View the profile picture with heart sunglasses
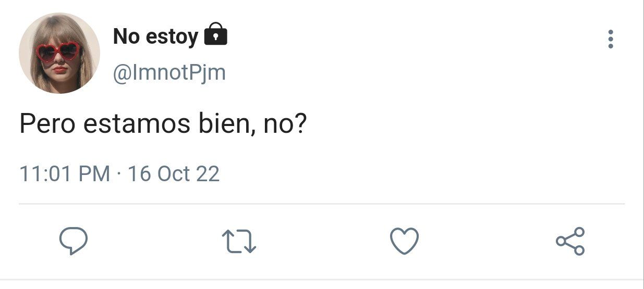This screenshot has width=644, height=289. point(59,53)
